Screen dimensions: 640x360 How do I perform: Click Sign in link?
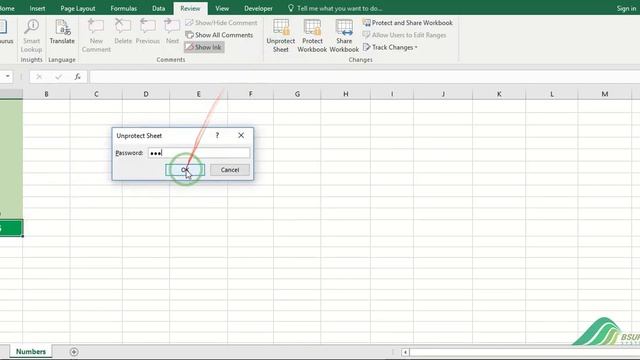point(626,8)
